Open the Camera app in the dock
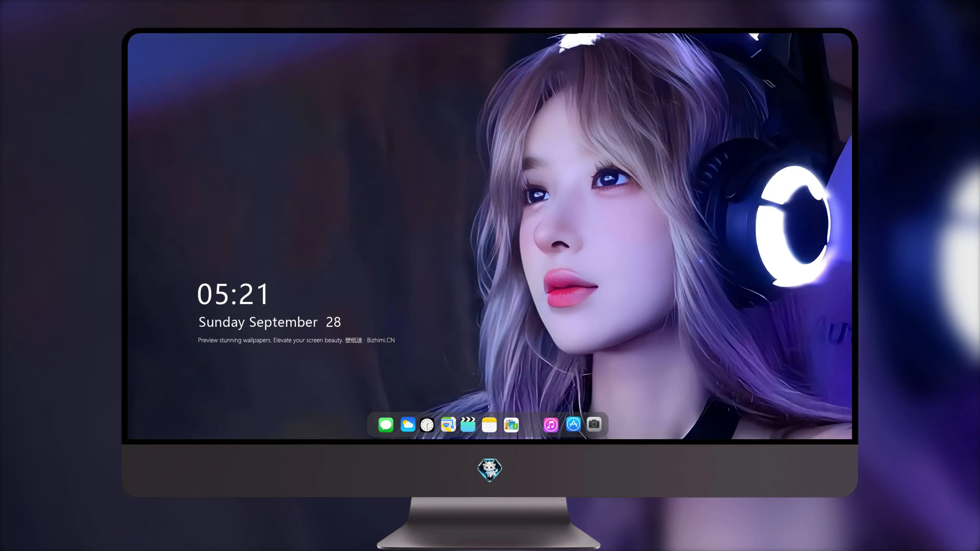 click(x=594, y=424)
